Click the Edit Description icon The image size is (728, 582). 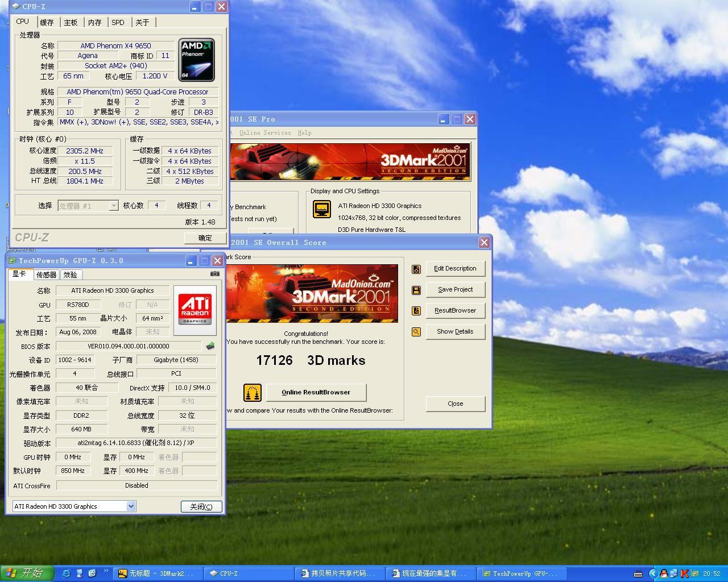coord(416,269)
